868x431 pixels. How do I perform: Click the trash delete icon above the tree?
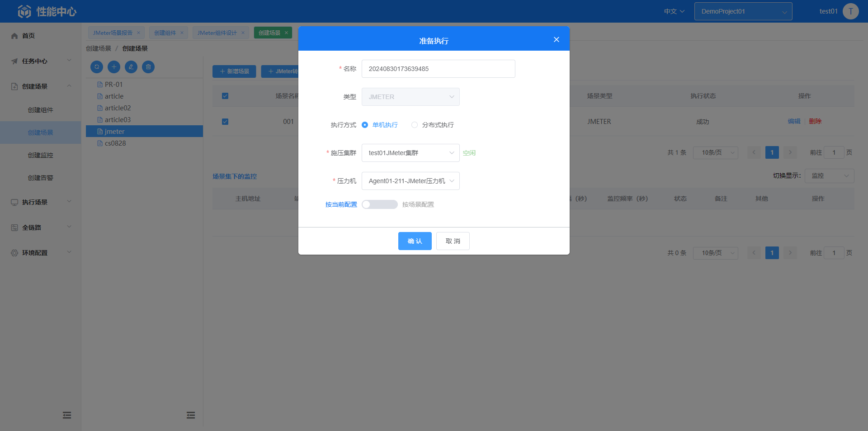coord(148,67)
